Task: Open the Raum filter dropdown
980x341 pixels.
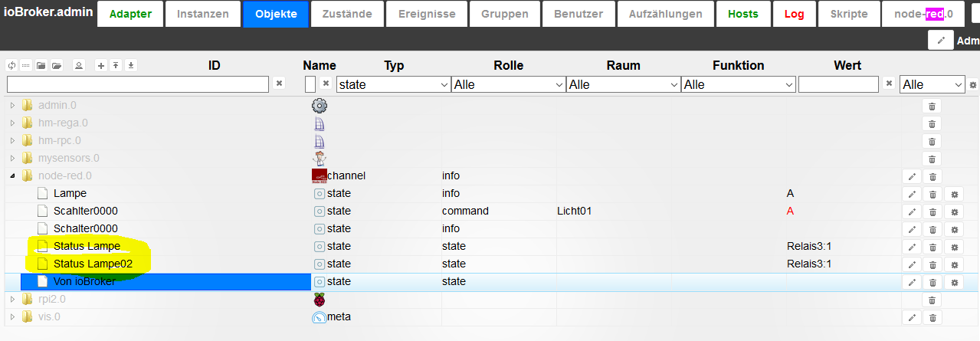Action: pos(623,84)
